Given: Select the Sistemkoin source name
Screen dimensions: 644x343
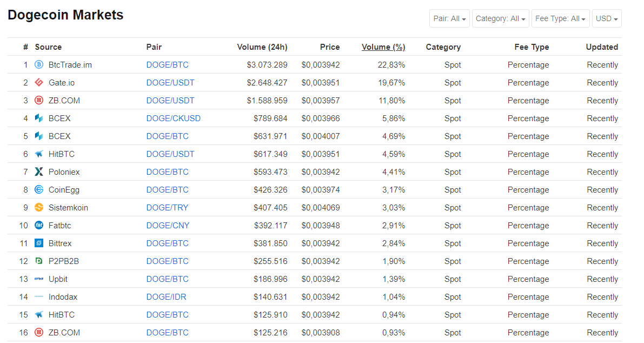Looking at the screenshot, I should pyautogui.click(x=68, y=208).
